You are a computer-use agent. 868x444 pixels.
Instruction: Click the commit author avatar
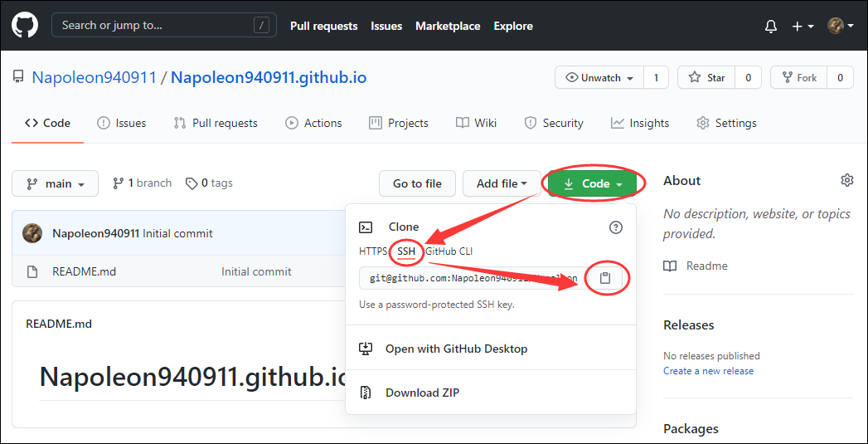[32, 233]
